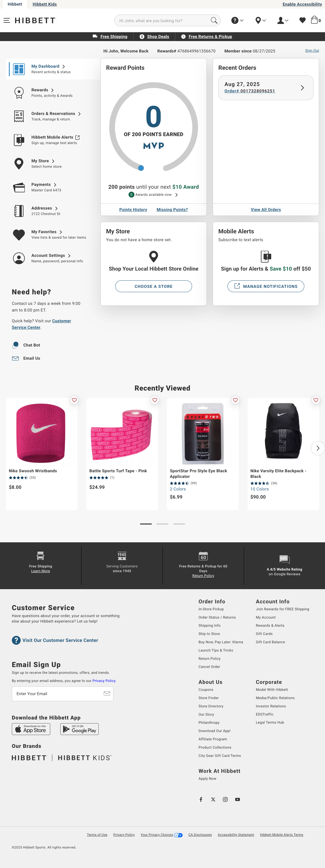Screen dimensions: 325x868
Task: Favorite the Nike Swoosh Wristbands
Action: [x=74, y=400]
